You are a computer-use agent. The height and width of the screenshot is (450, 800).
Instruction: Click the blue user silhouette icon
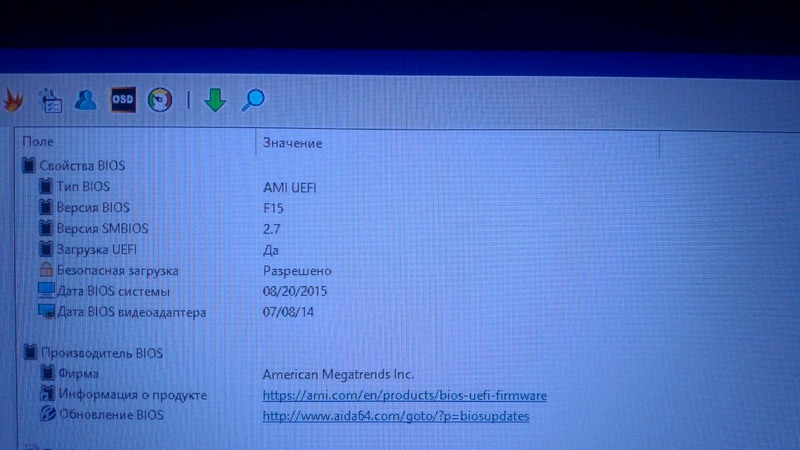point(86,100)
